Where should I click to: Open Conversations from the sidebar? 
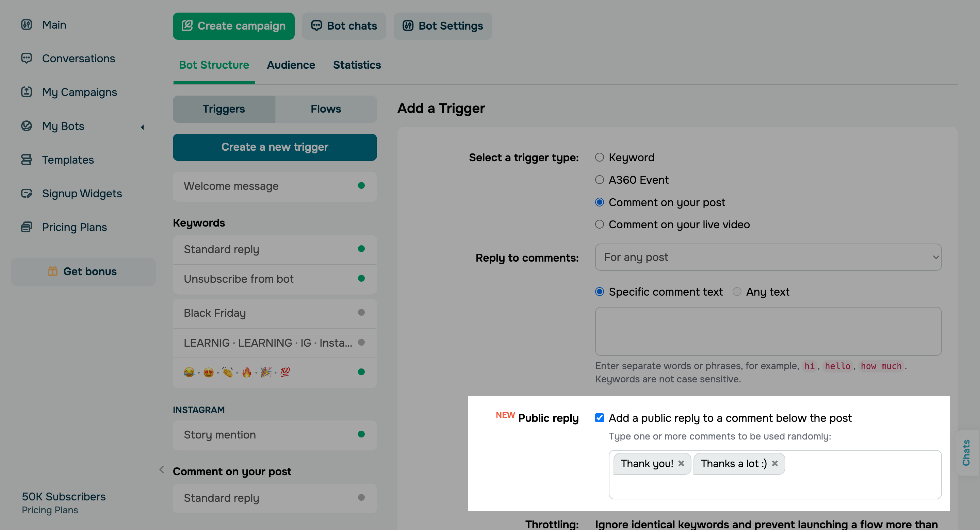(79, 58)
